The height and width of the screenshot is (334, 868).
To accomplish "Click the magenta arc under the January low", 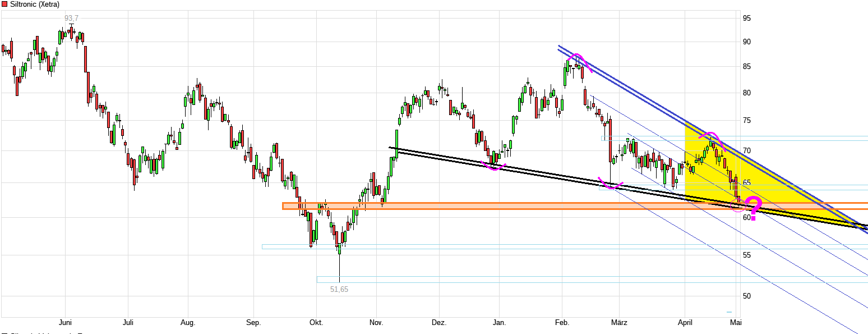I will (x=495, y=167).
